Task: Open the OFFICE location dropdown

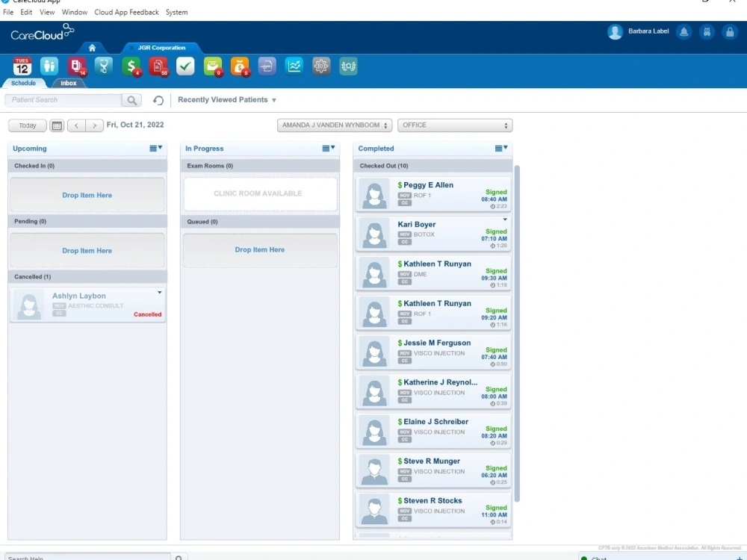Action: 455,125
